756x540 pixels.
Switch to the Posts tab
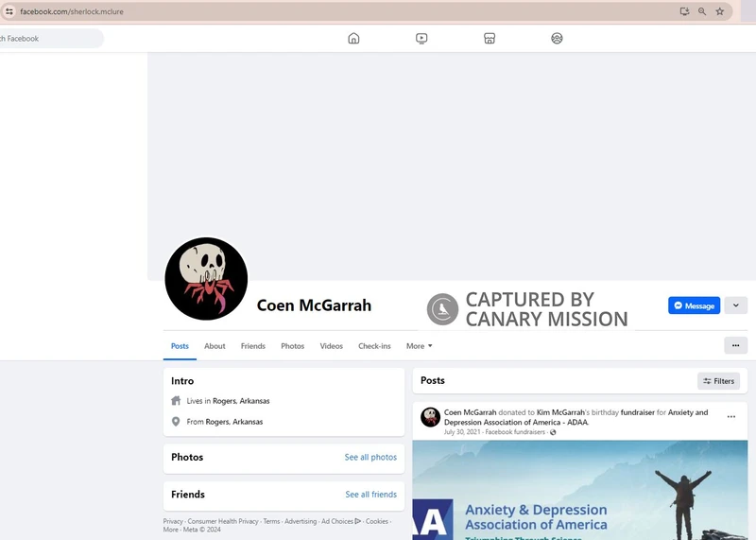point(180,346)
